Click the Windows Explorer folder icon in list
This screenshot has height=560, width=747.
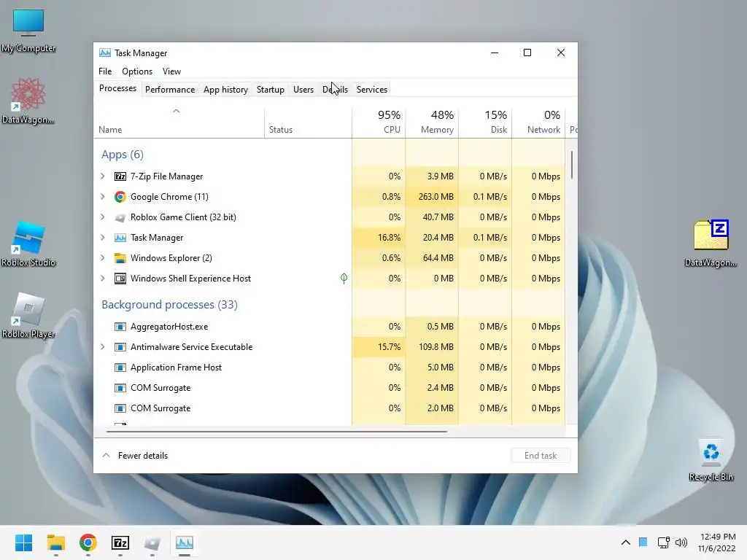[120, 258]
